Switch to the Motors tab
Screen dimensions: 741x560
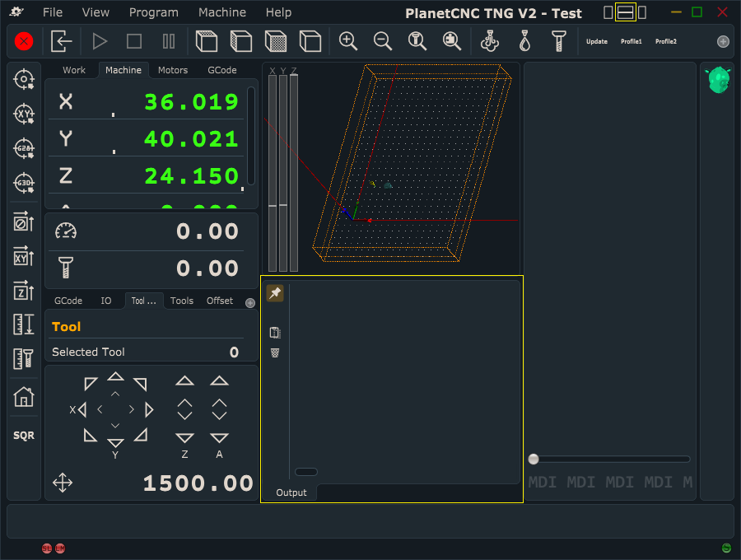click(x=173, y=70)
